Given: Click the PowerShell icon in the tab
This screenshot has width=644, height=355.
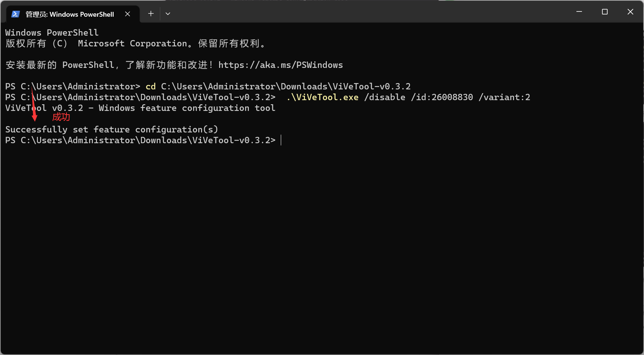Looking at the screenshot, I should tap(15, 14).
